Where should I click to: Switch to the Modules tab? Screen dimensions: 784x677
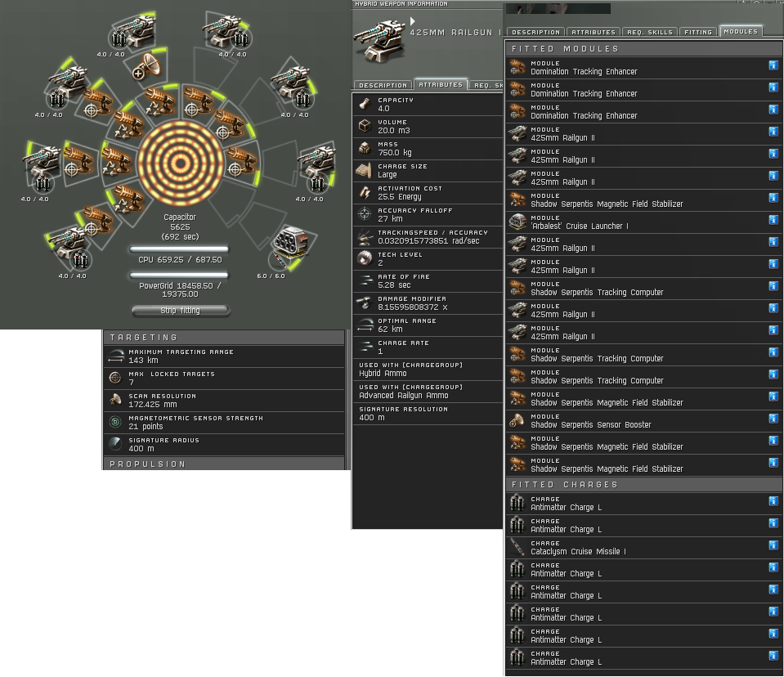click(x=741, y=32)
